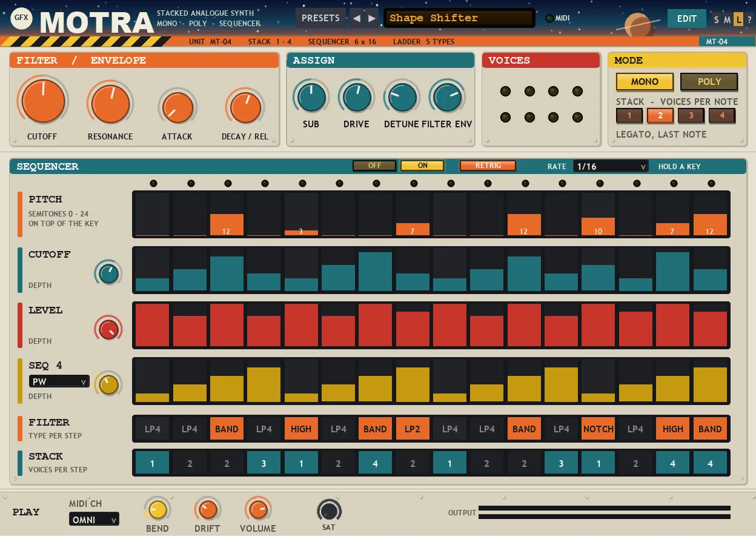Click the ATTACK knob

click(177, 108)
